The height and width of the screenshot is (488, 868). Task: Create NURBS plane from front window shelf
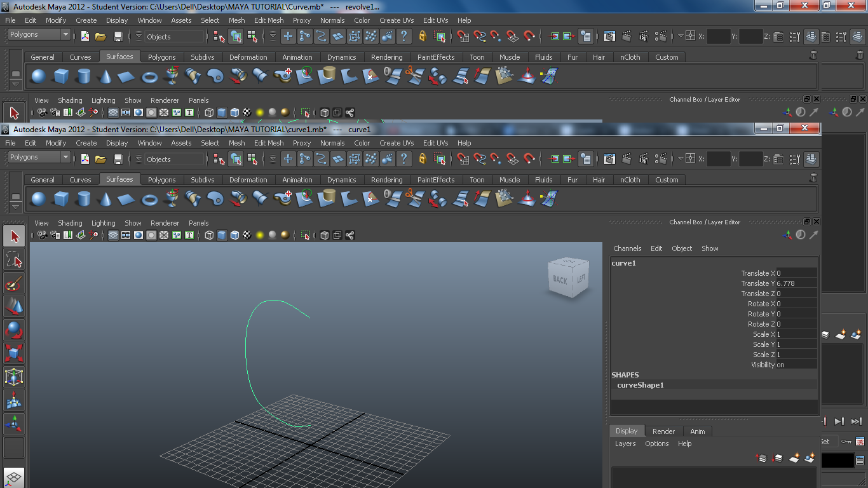(127, 200)
